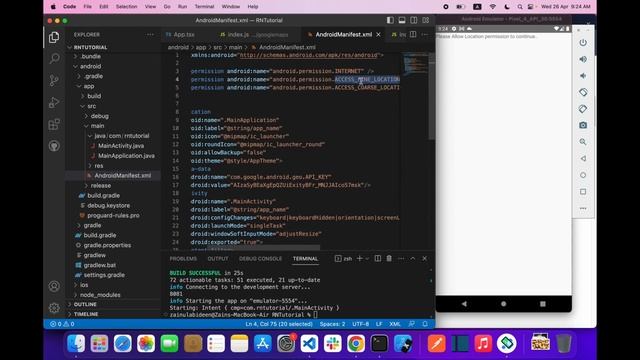
Task: Expand the OUTLINE section
Action: point(85,304)
